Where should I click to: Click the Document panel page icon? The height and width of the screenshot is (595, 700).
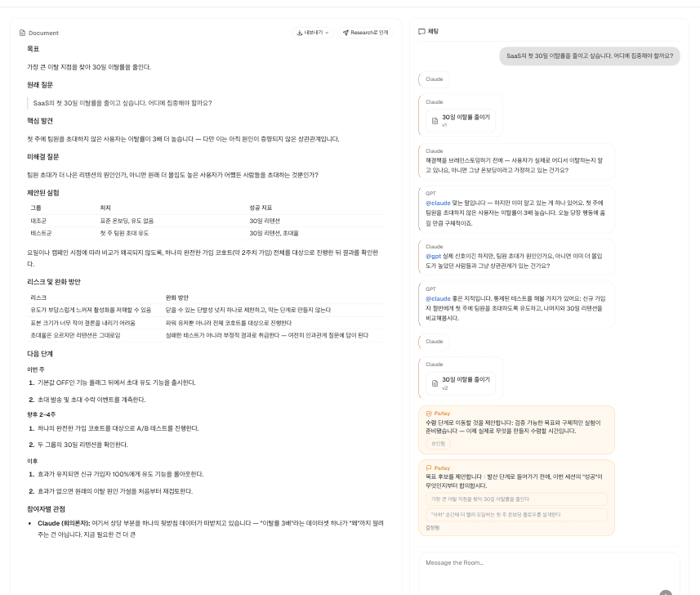[x=22, y=33]
